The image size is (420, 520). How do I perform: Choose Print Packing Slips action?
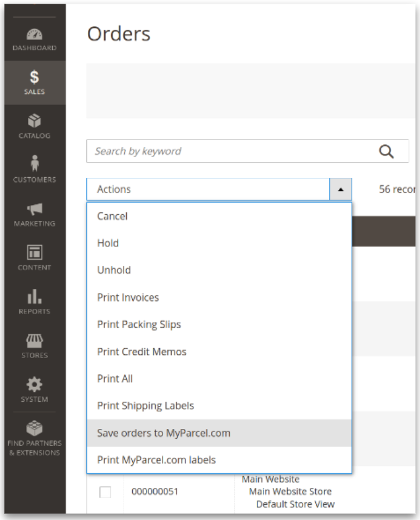(139, 325)
